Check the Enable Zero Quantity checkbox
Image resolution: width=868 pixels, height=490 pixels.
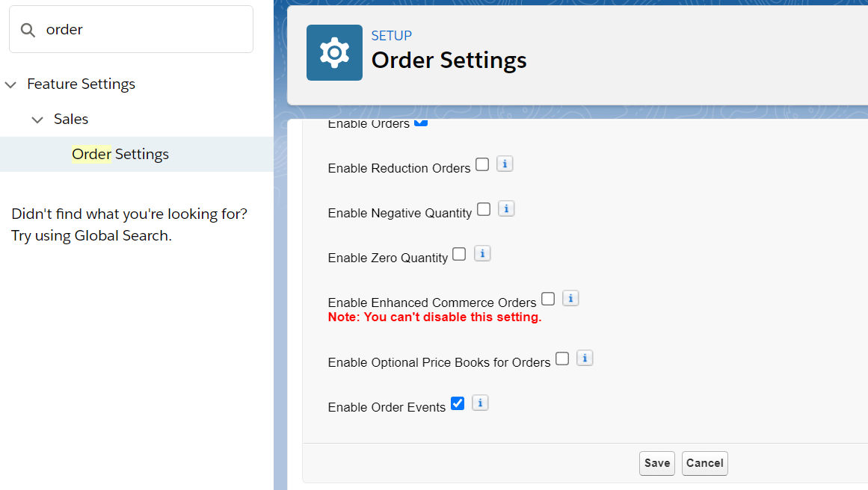[459, 253]
